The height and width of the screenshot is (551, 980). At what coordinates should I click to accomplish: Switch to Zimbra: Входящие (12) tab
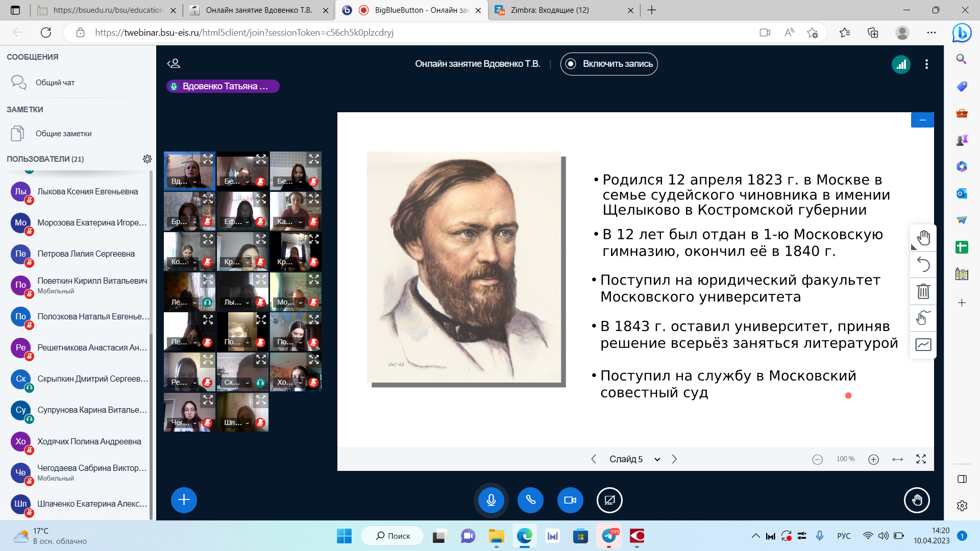564,10
